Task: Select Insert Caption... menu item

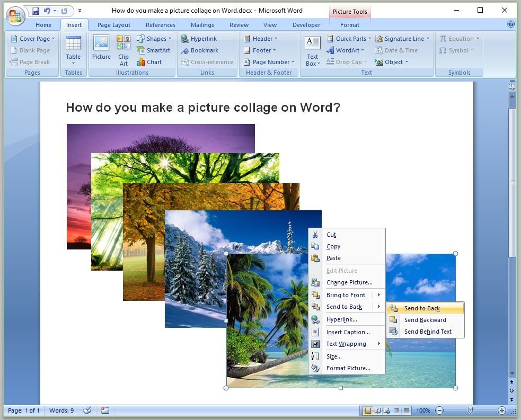Action: tap(347, 332)
